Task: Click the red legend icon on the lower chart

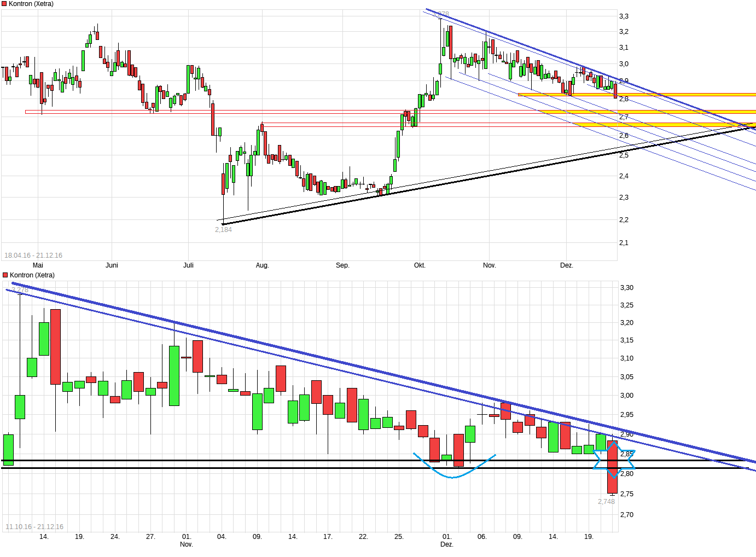Action: point(4,275)
